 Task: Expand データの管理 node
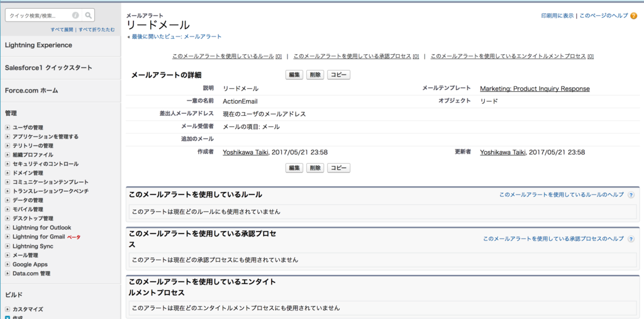point(8,200)
